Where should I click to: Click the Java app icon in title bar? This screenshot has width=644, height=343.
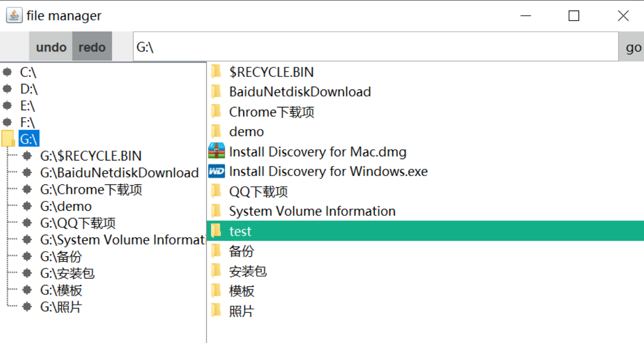[14, 15]
